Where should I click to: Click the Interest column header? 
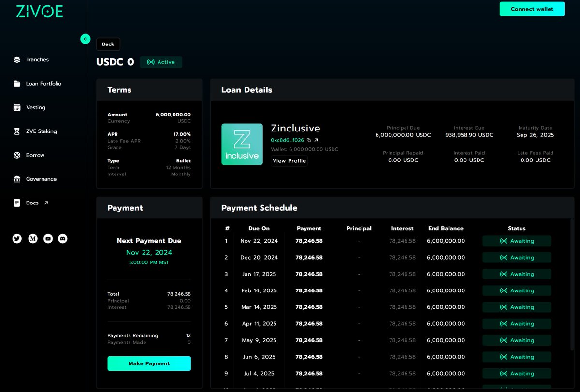(x=402, y=228)
